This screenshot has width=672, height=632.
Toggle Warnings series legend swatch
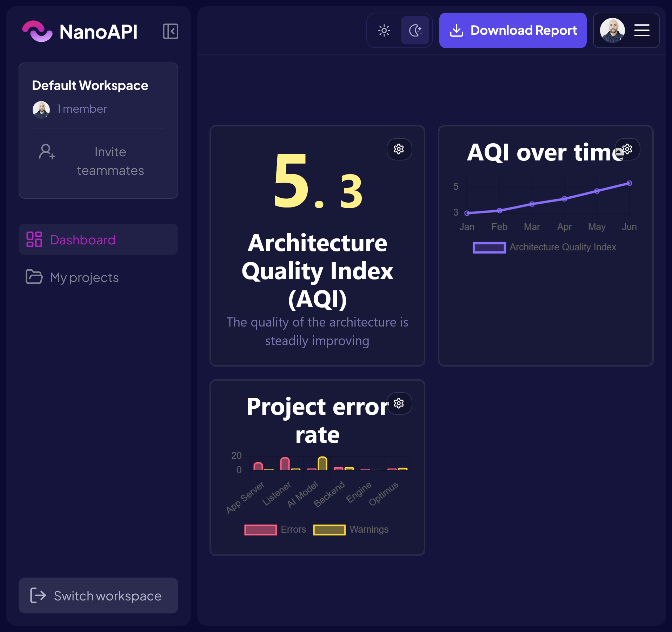(329, 530)
